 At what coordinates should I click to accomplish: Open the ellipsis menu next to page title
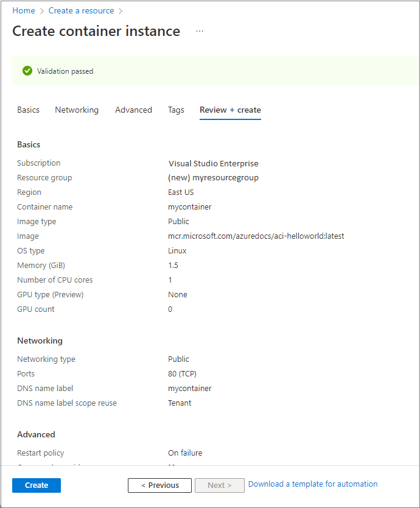tap(199, 32)
